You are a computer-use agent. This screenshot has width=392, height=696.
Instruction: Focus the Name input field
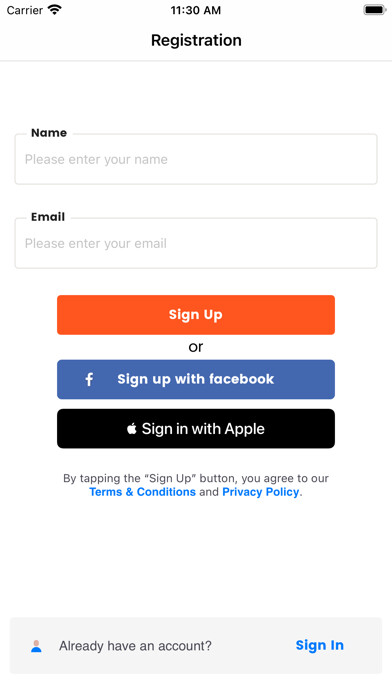pos(196,159)
